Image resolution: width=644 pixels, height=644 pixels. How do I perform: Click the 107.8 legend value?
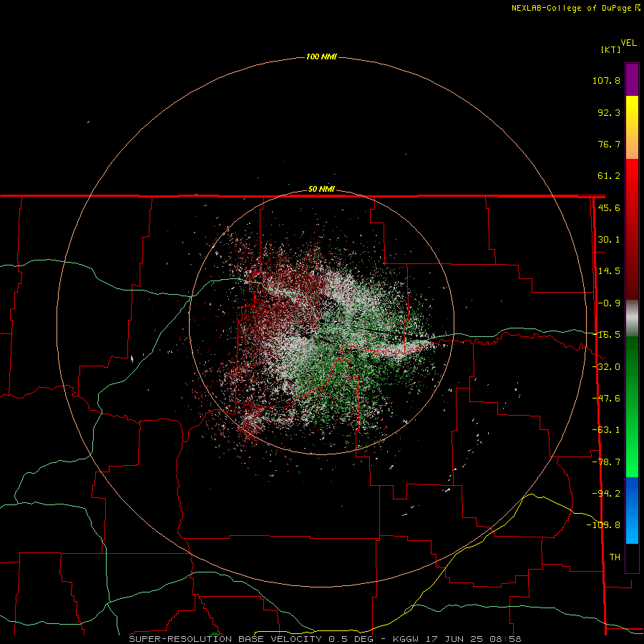(x=606, y=80)
